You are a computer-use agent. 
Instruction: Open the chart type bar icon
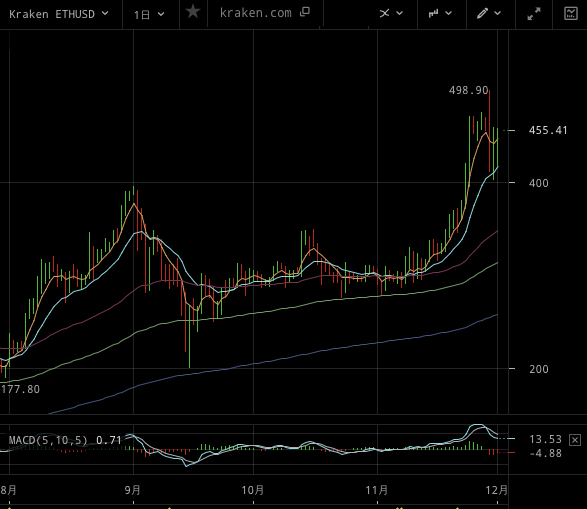434,14
